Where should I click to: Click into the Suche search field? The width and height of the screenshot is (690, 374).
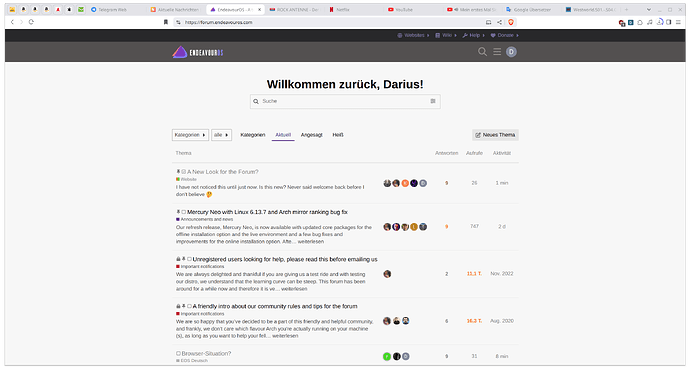pos(345,101)
